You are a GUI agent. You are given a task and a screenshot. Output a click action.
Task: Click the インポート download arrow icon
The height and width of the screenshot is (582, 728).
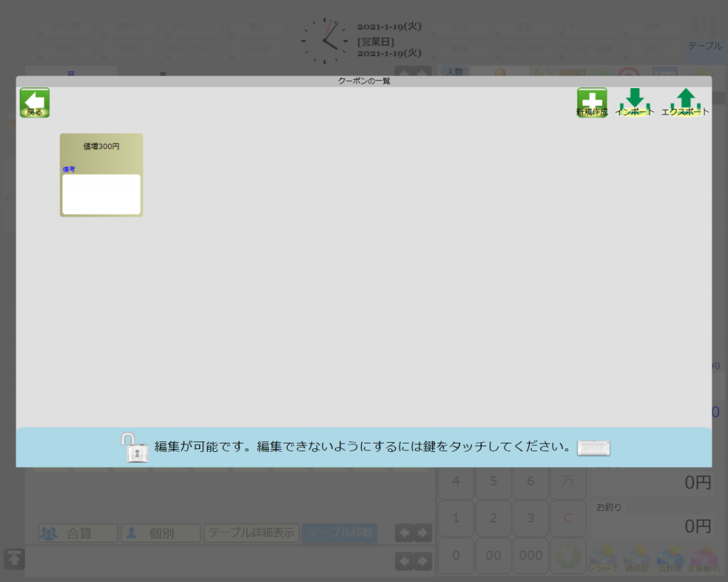[635, 103]
